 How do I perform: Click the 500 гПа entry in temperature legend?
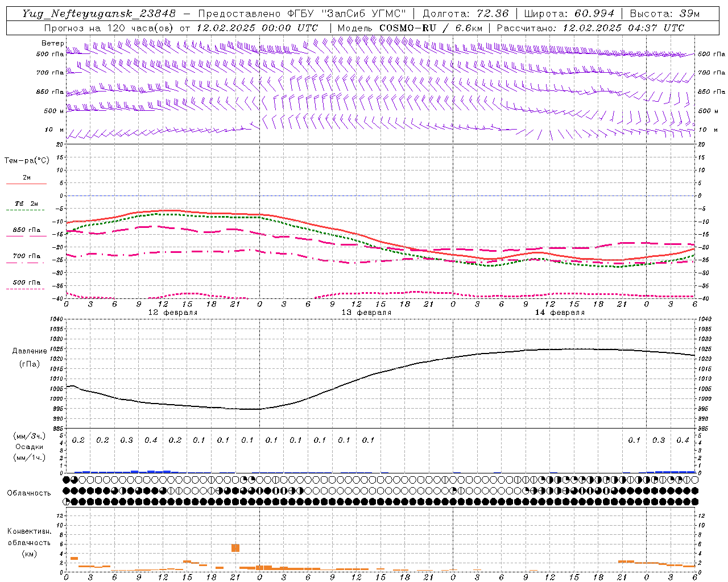coord(27,282)
